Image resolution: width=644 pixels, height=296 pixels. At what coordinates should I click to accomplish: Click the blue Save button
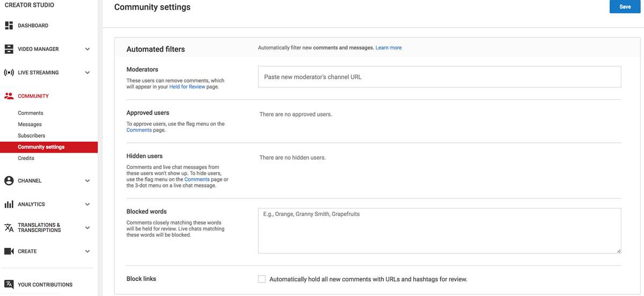coord(625,6)
